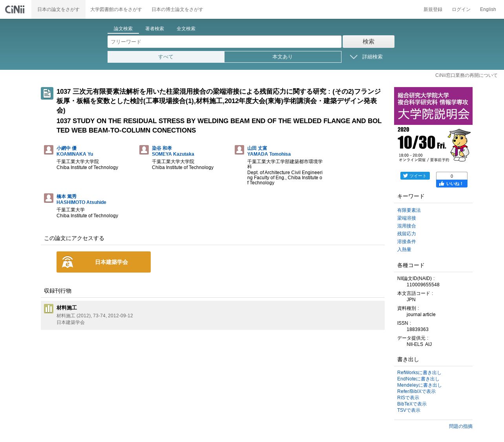Click EndNoteに書き出し export link
This screenshot has width=504, height=442.
pyautogui.click(x=418, y=379)
